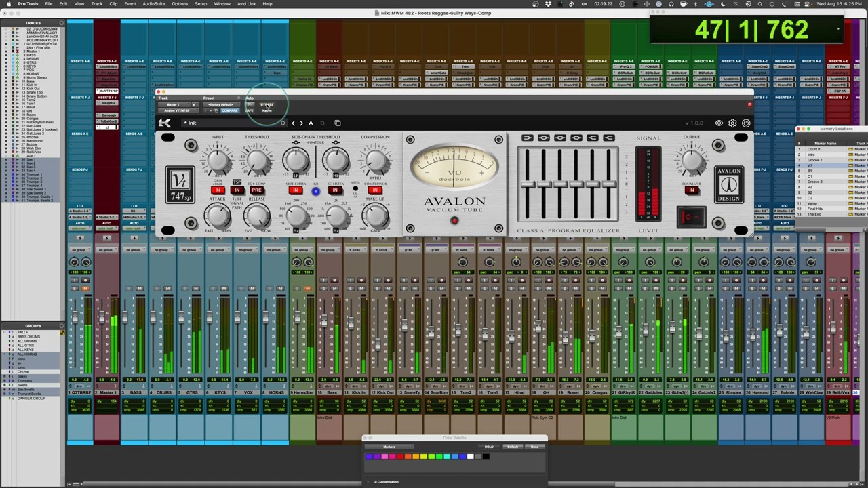Open the Edit menu
The width and height of the screenshot is (868, 488).
click(x=63, y=4)
